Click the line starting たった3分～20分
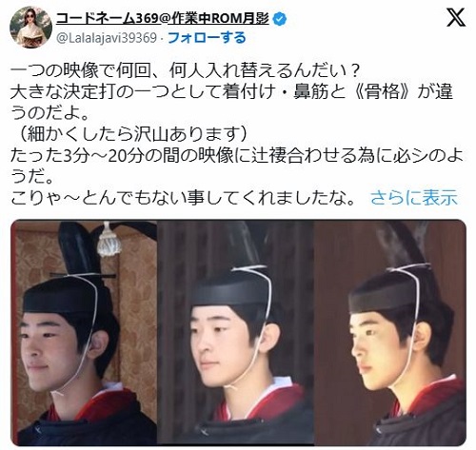 [237, 155]
